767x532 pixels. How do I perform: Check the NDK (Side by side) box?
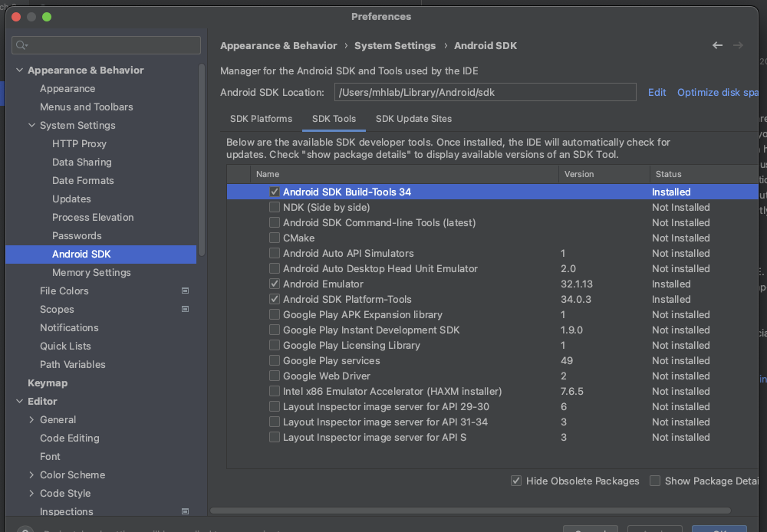[275, 207]
